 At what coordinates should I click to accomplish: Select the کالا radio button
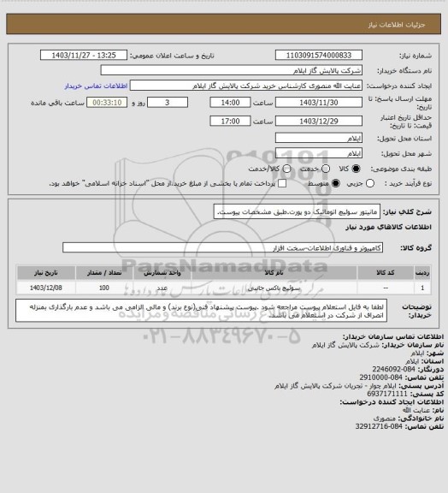point(356,169)
